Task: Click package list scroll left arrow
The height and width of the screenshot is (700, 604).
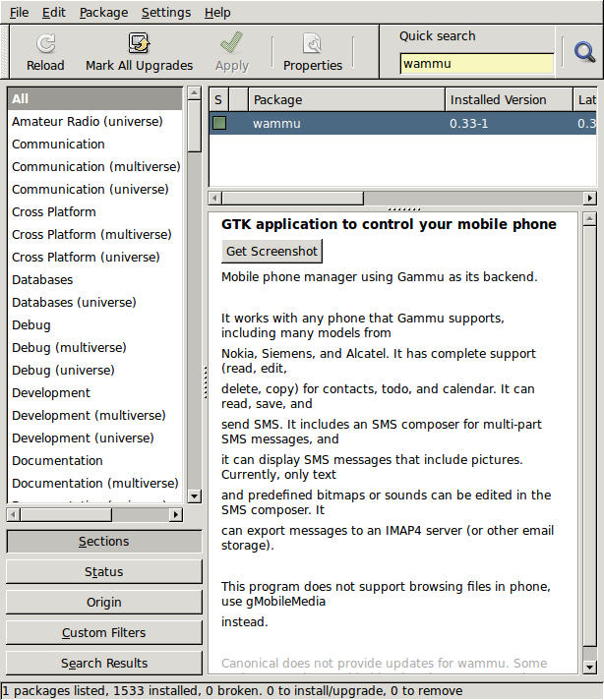Action: click(215, 198)
